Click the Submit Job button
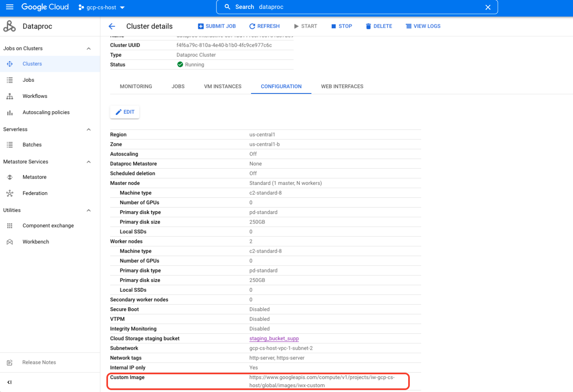The image size is (573, 392). (x=217, y=26)
